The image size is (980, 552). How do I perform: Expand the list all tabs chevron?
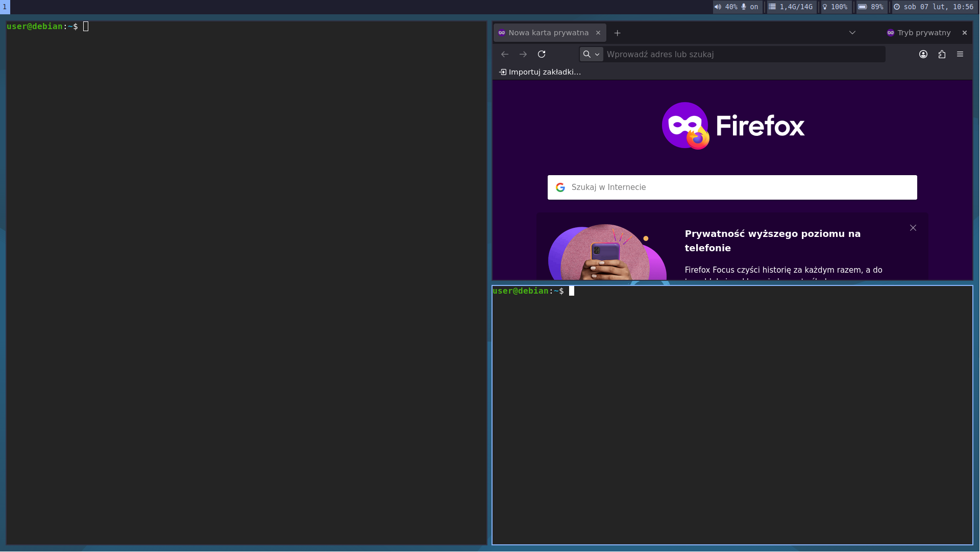(x=852, y=33)
